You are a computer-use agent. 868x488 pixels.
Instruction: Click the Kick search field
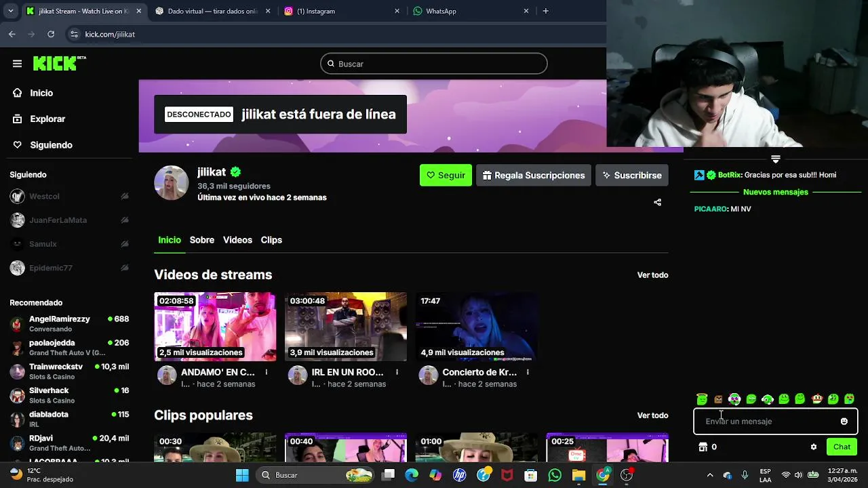(434, 64)
